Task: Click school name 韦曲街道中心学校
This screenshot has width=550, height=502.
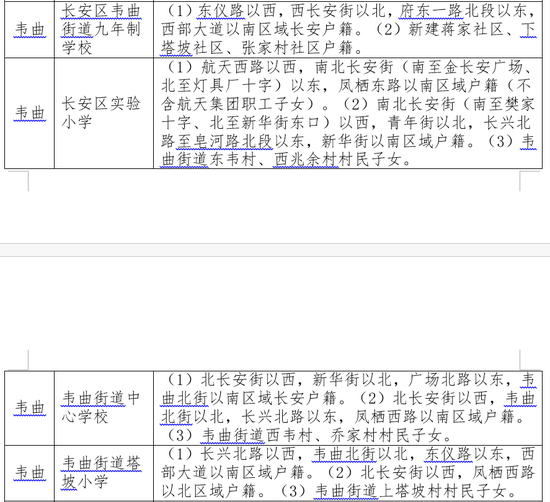Action: [x=101, y=407]
